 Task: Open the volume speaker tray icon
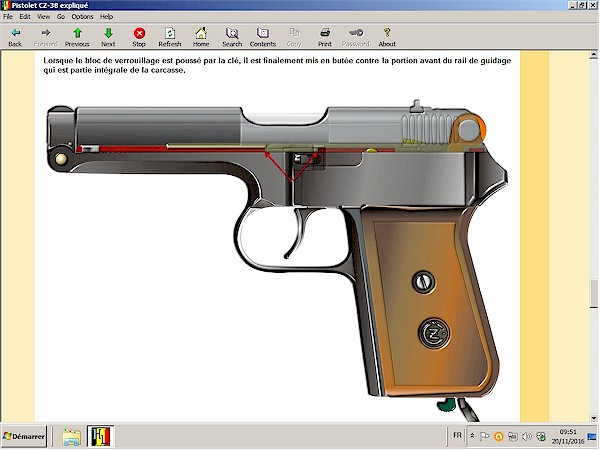coord(527,436)
